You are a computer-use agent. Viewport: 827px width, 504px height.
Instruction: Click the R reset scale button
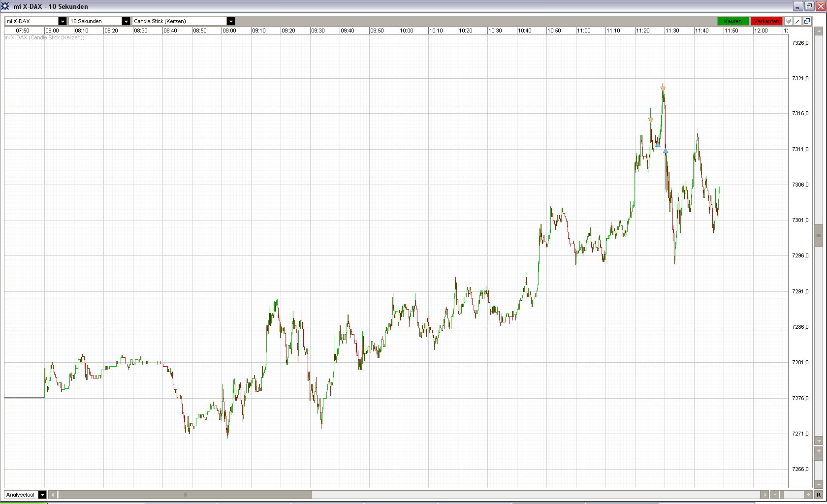click(819, 495)
